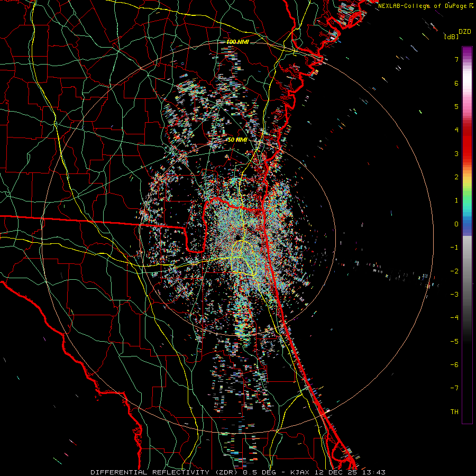
Task: Click the [dB] units label
Action: tap(451, 37)
